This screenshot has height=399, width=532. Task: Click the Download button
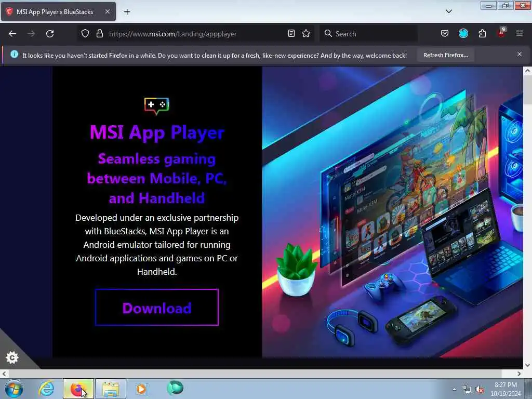click(x=157, y=308)
